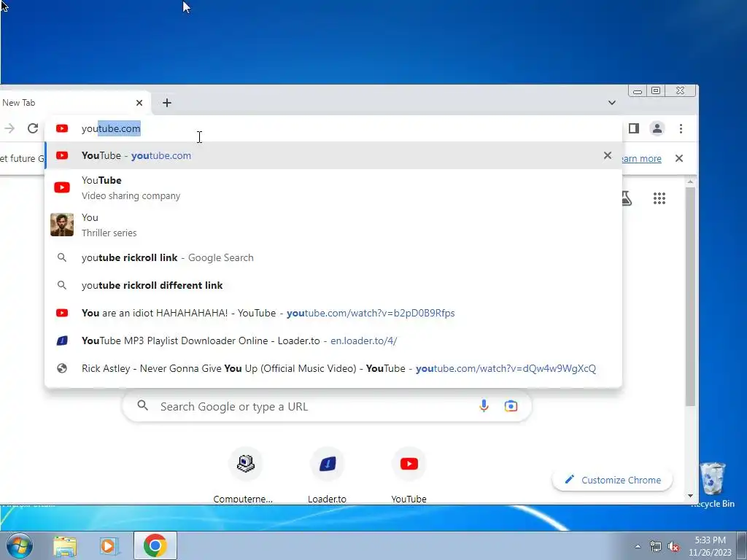
Task: Open the YouTube MP3 Playlist Downloader suggestion
Action: (333, 341)
